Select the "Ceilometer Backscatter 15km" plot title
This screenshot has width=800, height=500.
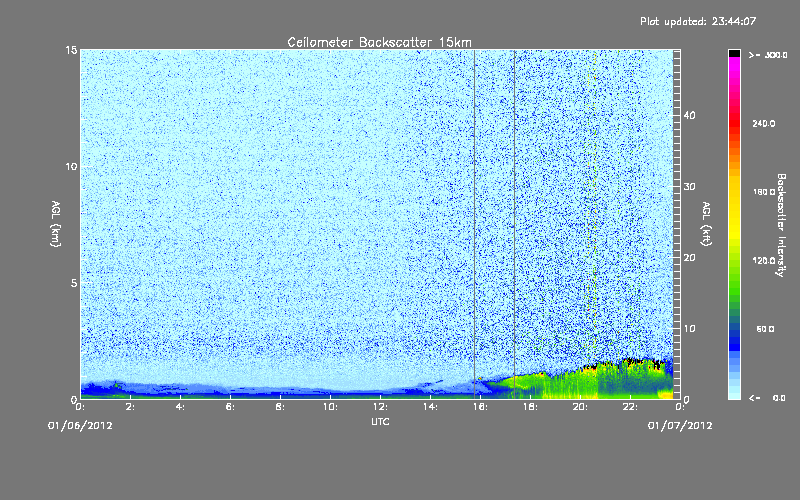coord(380,42)
